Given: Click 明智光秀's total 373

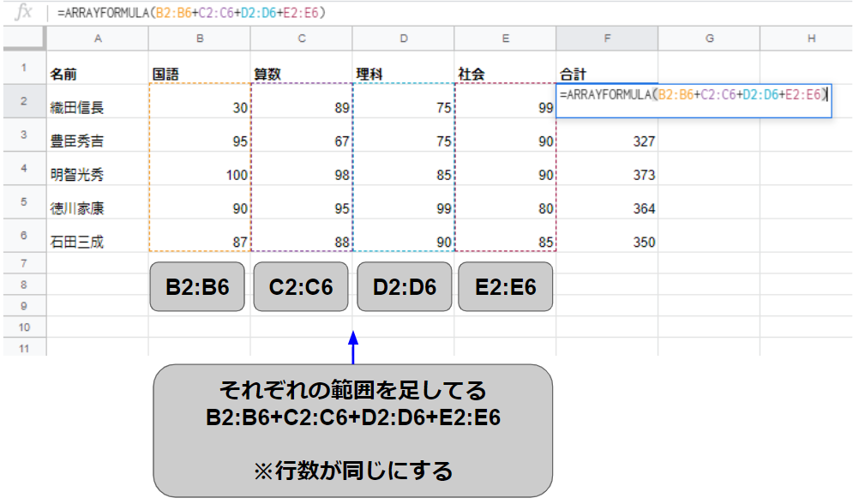Looking at the screenshot, I should 607,169.
